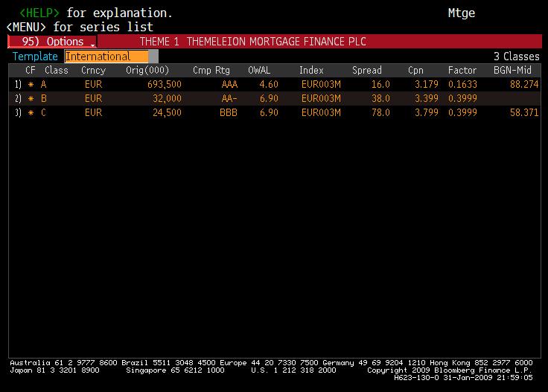Select row 1) class A
The width and height of the screenshot is (548, 392).
pyautogui.click(x=275, y=84)
